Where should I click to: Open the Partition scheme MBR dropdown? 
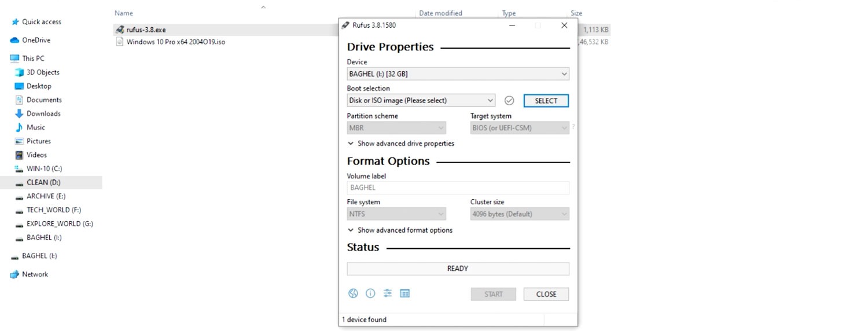(396, 128)
